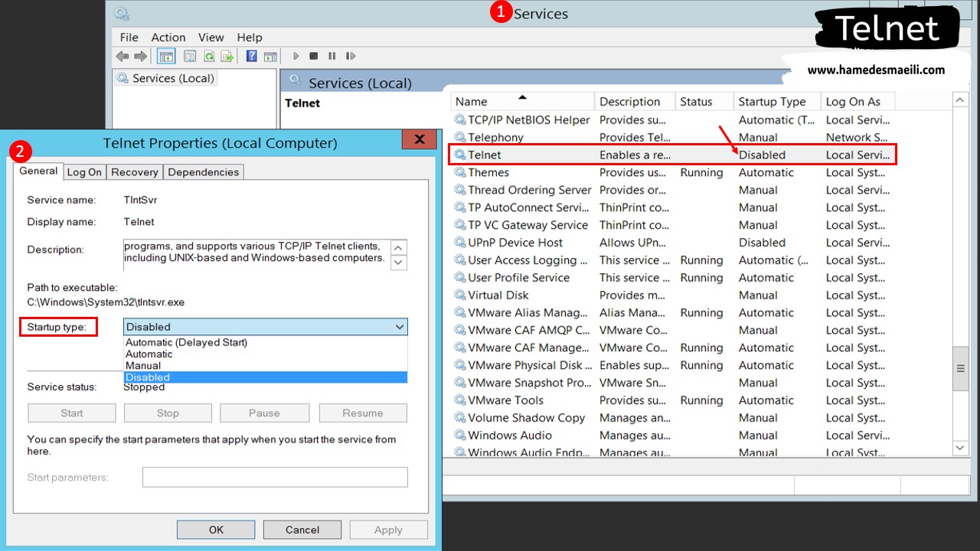Choose the highlighted Disabled option

click(x=265, y=377)
